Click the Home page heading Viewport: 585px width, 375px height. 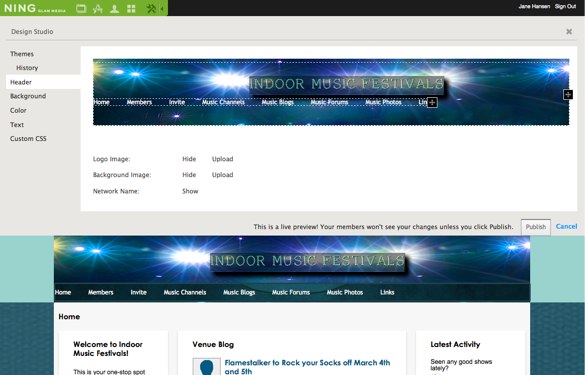[69, 316]
